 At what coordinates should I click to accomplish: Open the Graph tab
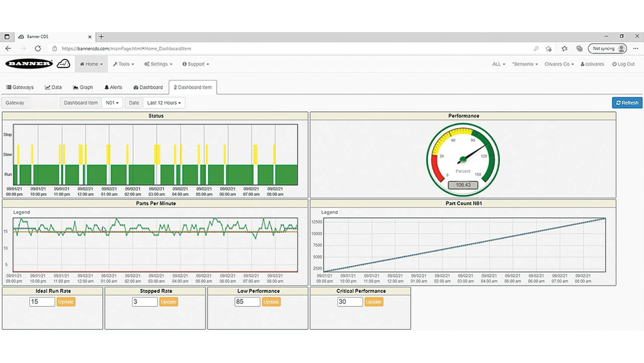click(83, 88)
